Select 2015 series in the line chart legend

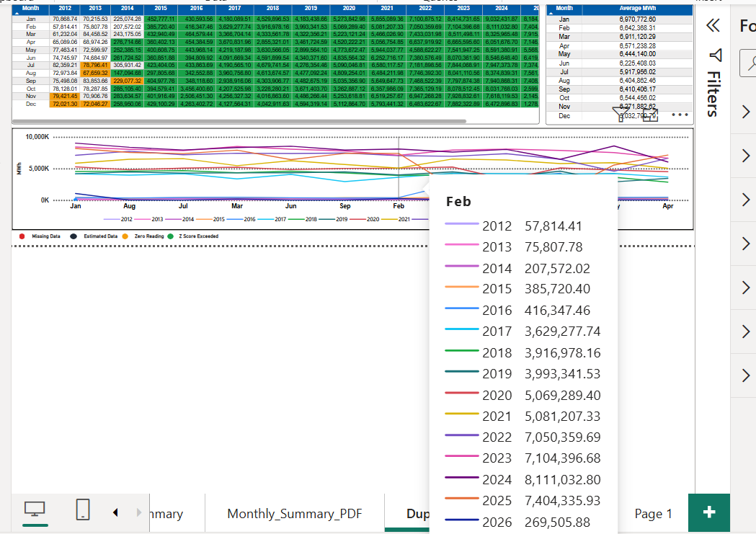[x=210, y=219]
